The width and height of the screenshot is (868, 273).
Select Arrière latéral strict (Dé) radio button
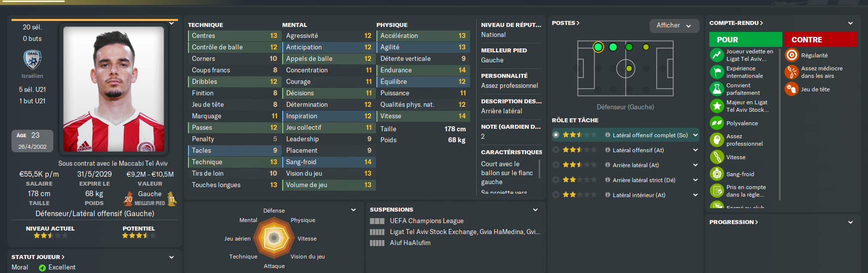click(x=556, y=180)
